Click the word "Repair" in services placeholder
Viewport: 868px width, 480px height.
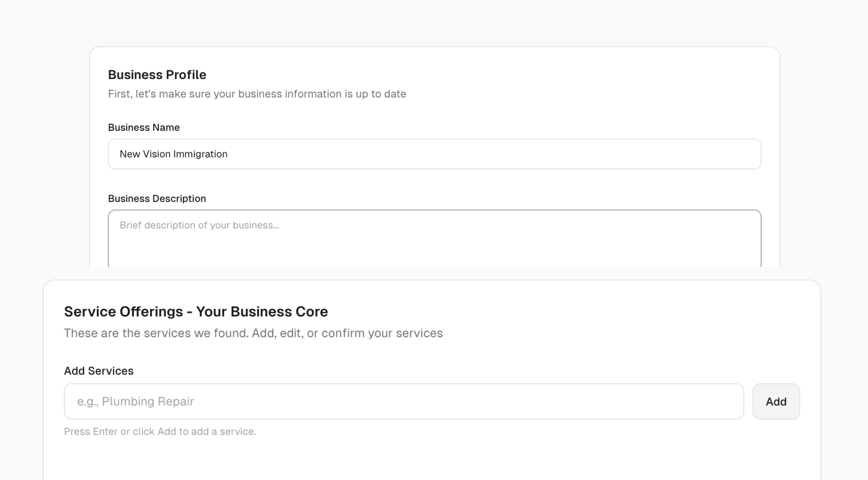coord(176,401)
